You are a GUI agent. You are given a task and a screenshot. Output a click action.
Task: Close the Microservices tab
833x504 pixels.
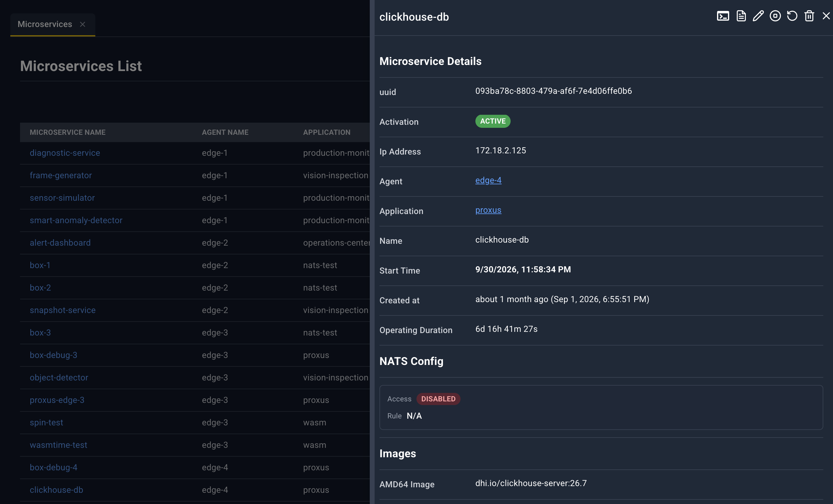click(83, 24)
